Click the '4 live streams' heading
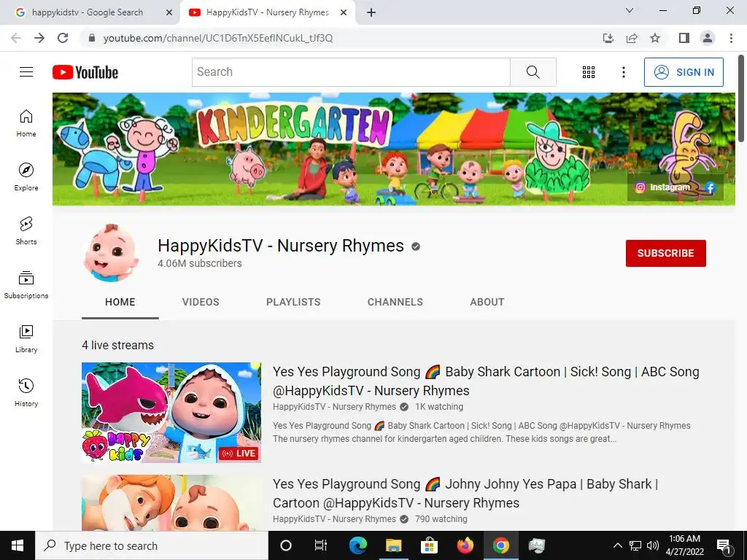 pos(117,345)
